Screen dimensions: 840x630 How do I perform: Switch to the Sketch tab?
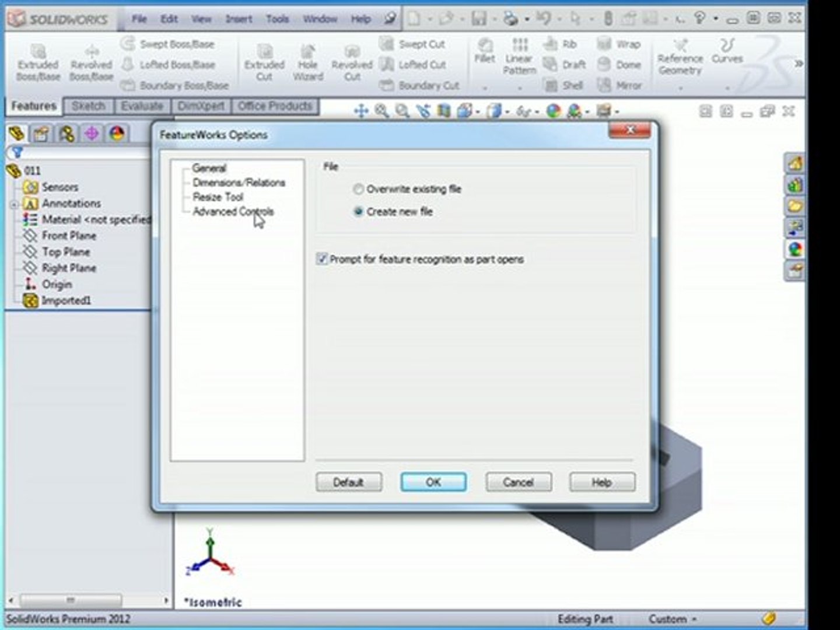(89, 106)
